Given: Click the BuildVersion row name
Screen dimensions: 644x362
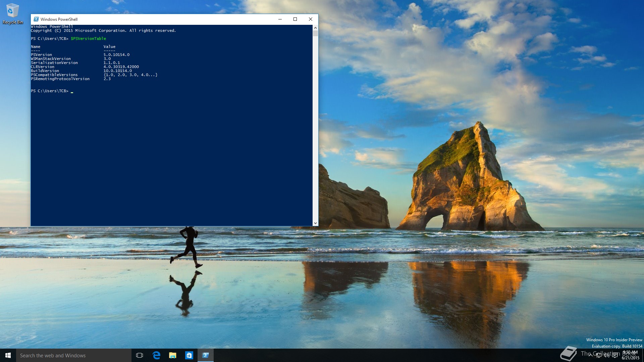Looking at the screenshot, I should point(45,71).
